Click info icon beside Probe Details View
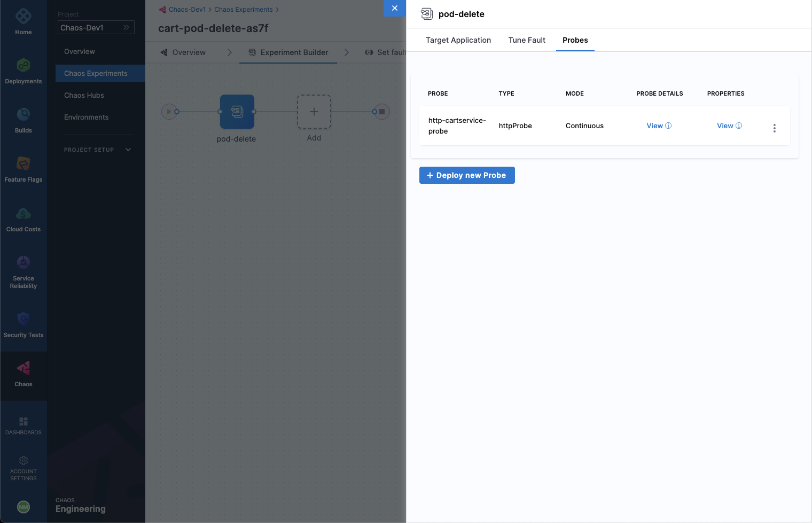812x523 pixels. (x=668, y=126)
